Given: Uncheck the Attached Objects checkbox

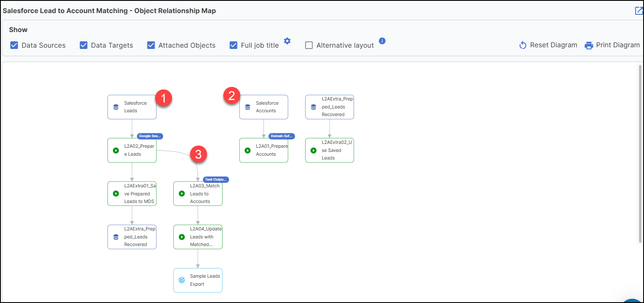Looking at the screenshot, I should [151, 45].
